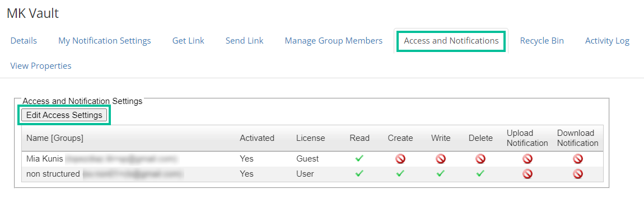Click the Read column header
The height and width of the screenshot is (213, 644).
tap(360, 138)
